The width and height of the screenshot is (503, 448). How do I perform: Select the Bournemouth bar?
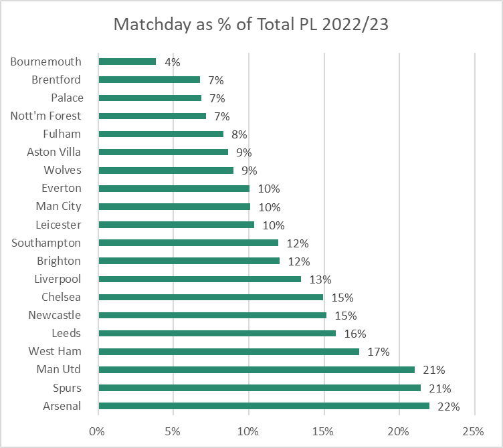(127, 62)
